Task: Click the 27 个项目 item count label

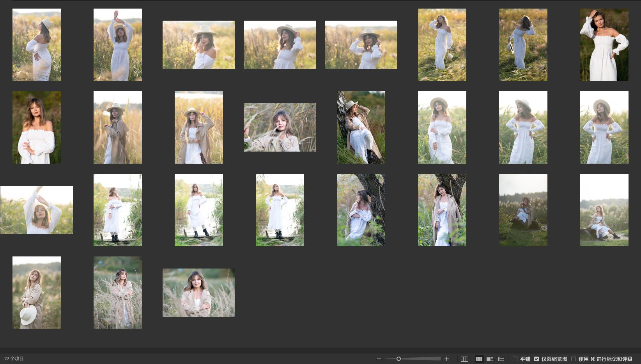Action: [14, 359]
